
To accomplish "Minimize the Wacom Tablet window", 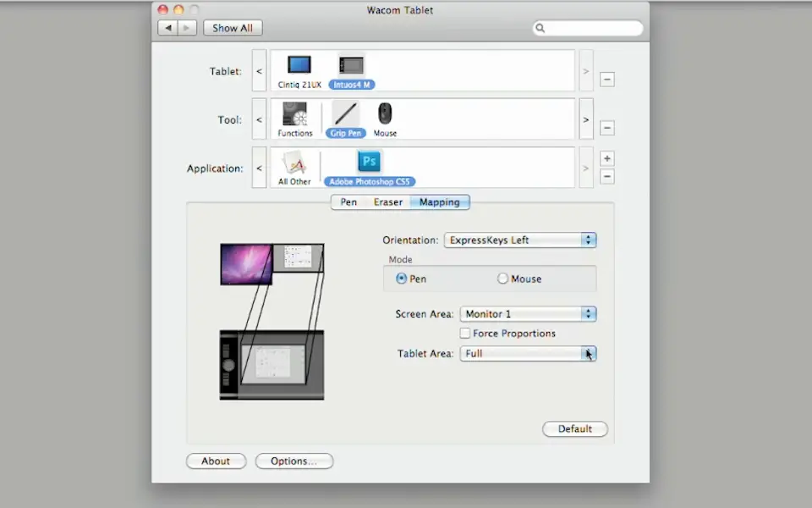I will coord(178,10).
